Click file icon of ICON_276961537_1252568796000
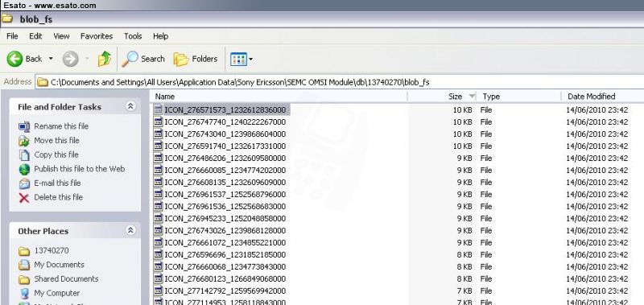 pyautogui.click(x=158, y=194)
